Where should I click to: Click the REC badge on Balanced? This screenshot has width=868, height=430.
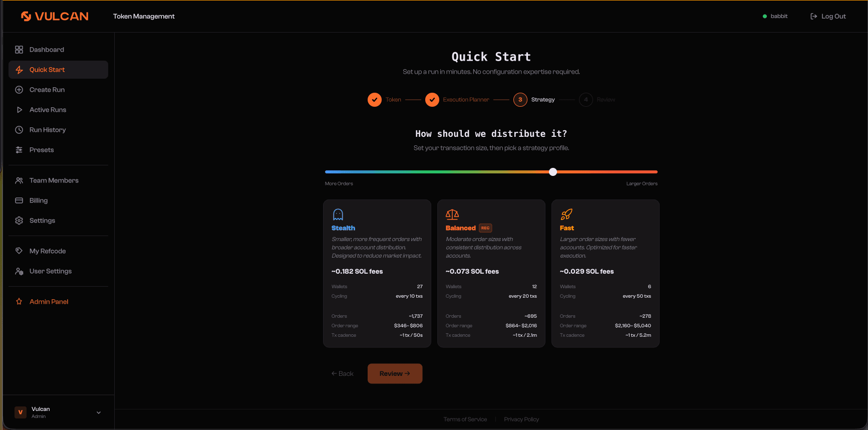pyautogui.click(x=485, y=228)
